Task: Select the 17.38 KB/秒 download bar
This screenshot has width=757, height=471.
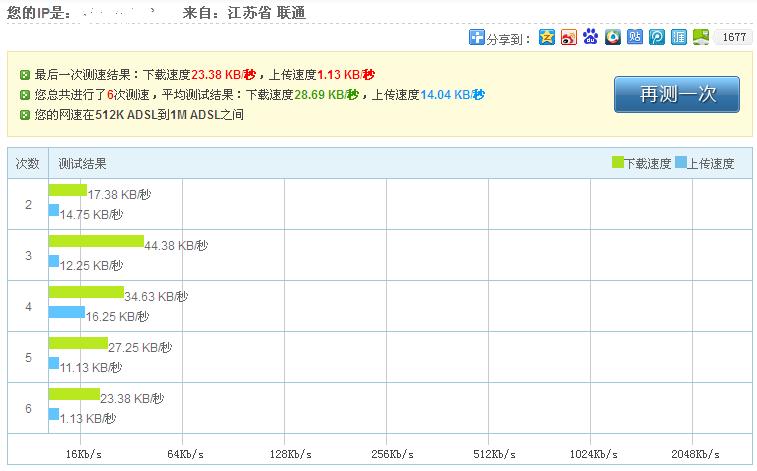Action: click(x=68, y=190)
